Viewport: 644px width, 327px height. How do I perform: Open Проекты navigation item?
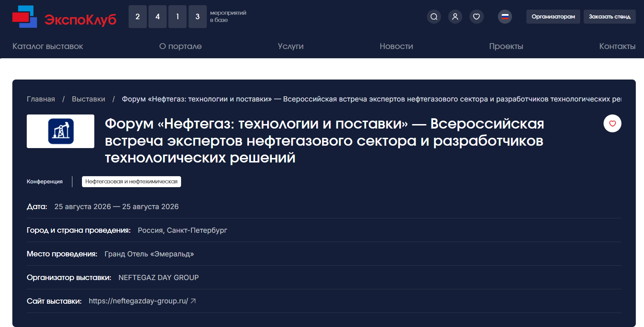coord(506,46)
